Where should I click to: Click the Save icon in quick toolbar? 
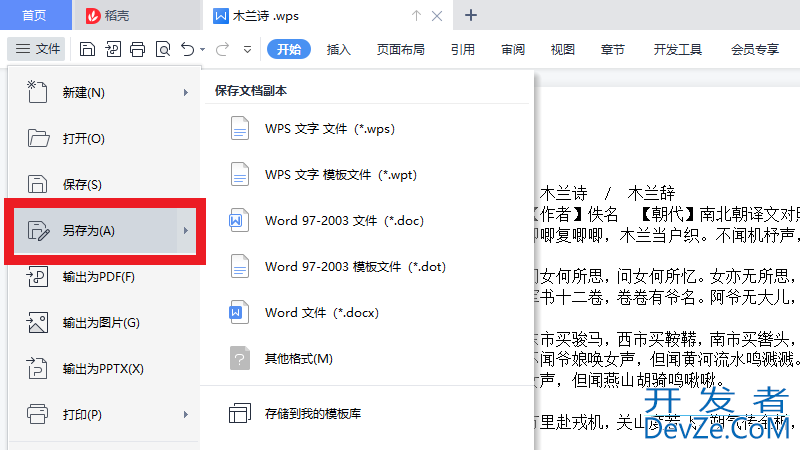point(87,49)
